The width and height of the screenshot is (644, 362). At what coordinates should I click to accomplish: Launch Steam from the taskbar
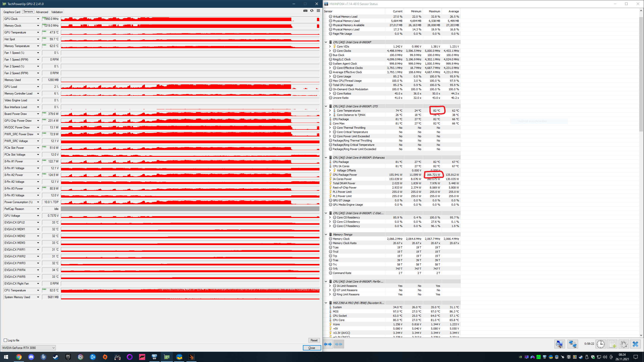coord(56,357)
